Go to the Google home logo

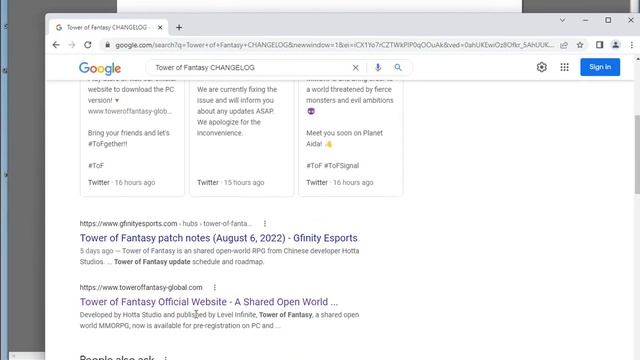[x=100, y=68]
